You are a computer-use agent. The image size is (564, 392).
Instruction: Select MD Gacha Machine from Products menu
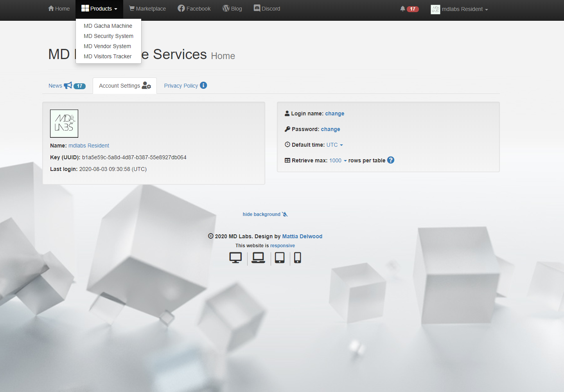click(x=108, y=26)
